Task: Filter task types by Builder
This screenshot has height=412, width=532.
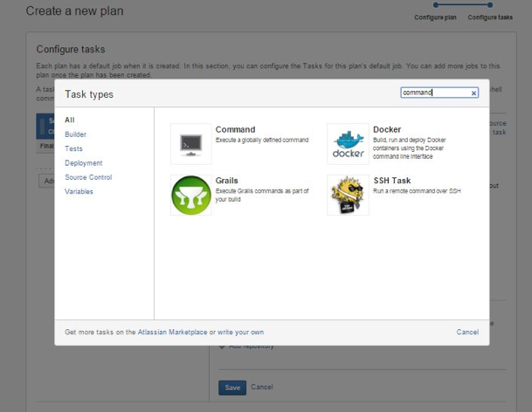Action: (x=75, y=134)
